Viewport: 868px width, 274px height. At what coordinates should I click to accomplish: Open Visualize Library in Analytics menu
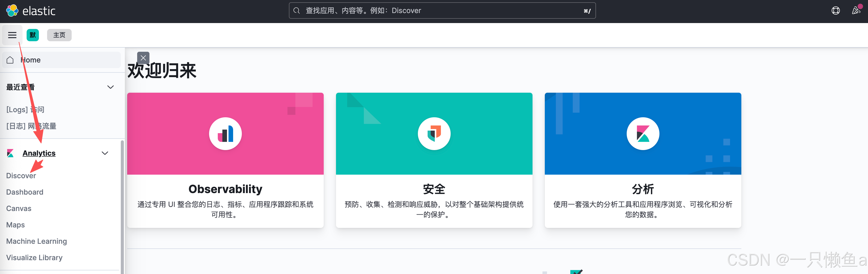(x=34, y=258)
